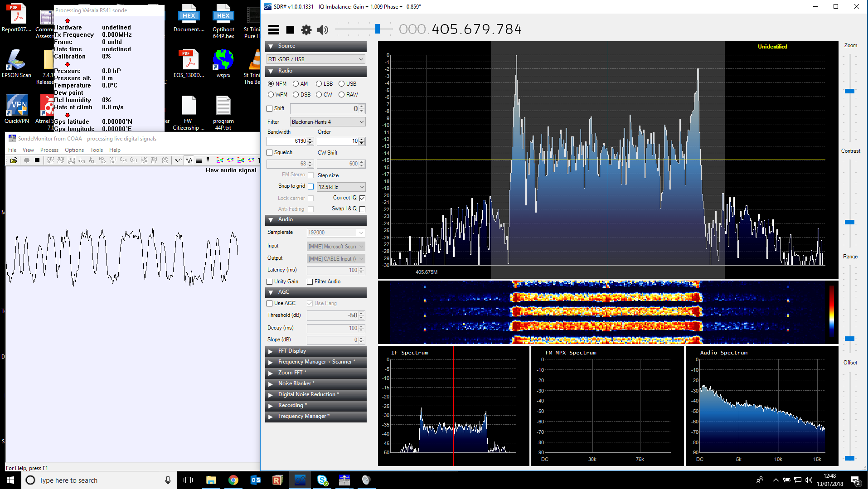Select AM demodulation mode

pyautogui.click(x=296, y=84)
